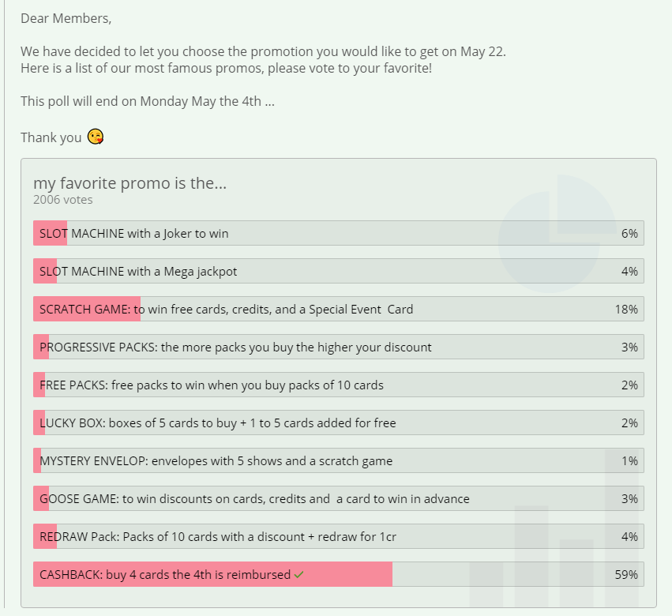Viewport: 672px width, 616px height.
Task: Select the REDRAW Pack poll option
Action: pyautogui.click(x=218, y=537)
